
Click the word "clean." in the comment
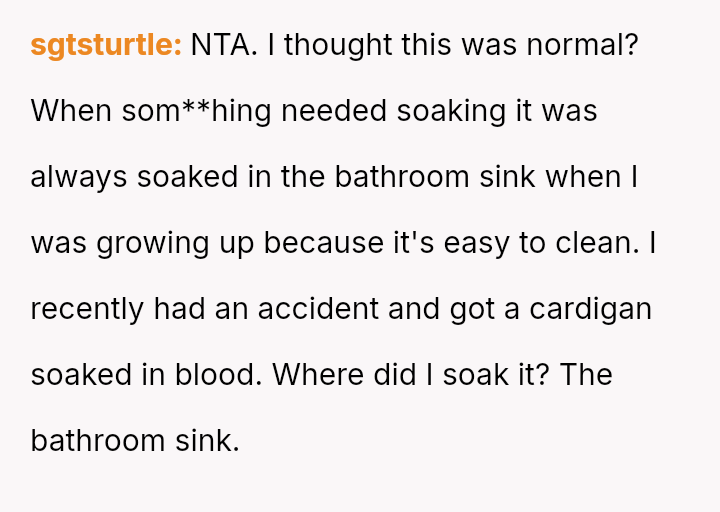pyautogui.click(x=596, y=243)
